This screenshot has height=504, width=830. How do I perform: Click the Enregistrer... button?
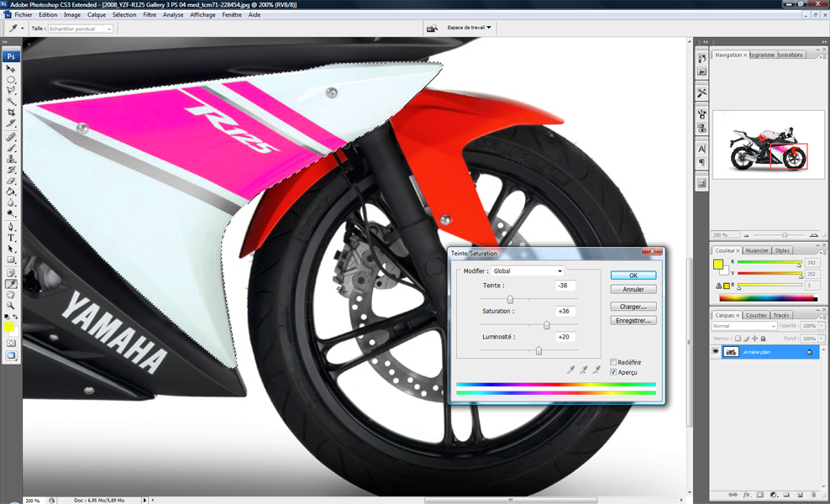pos(633,320)
